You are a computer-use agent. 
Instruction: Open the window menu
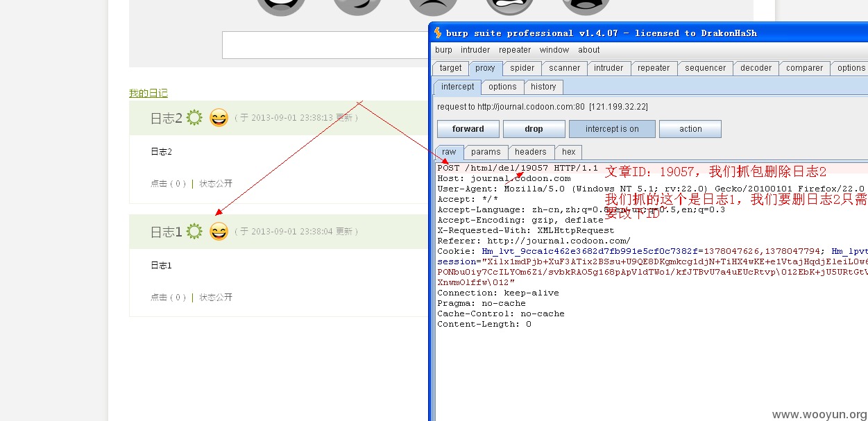[x=554, y=50]
